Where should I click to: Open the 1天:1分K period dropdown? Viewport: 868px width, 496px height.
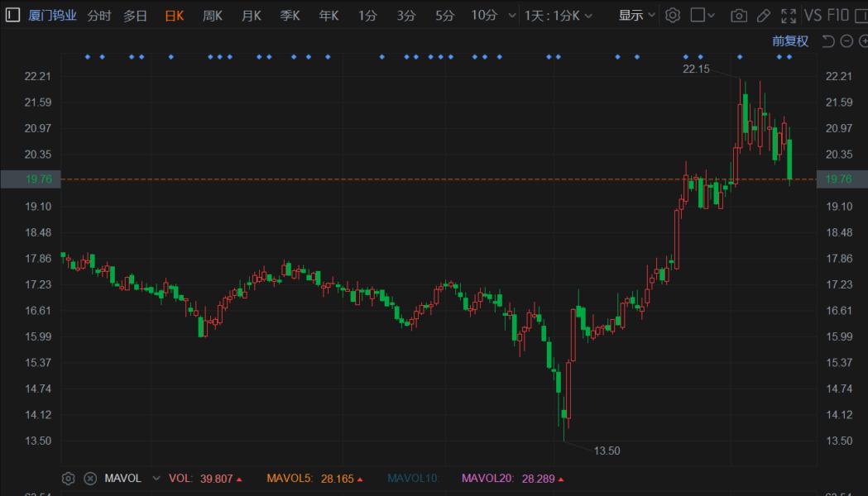(x=558, y=16)
